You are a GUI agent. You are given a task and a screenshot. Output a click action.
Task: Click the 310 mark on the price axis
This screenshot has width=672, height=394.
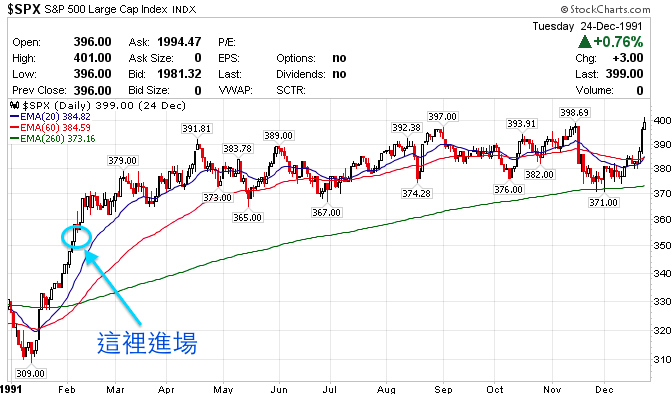(662, 360)
